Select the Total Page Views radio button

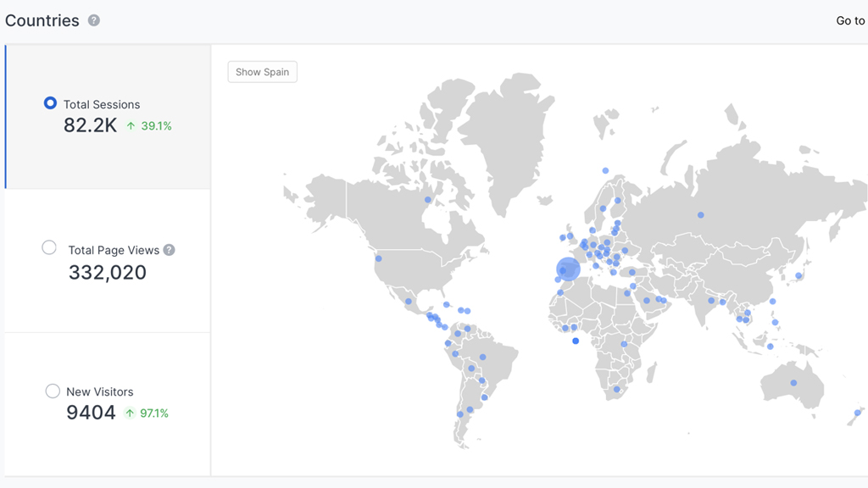(x=49, y=247)
